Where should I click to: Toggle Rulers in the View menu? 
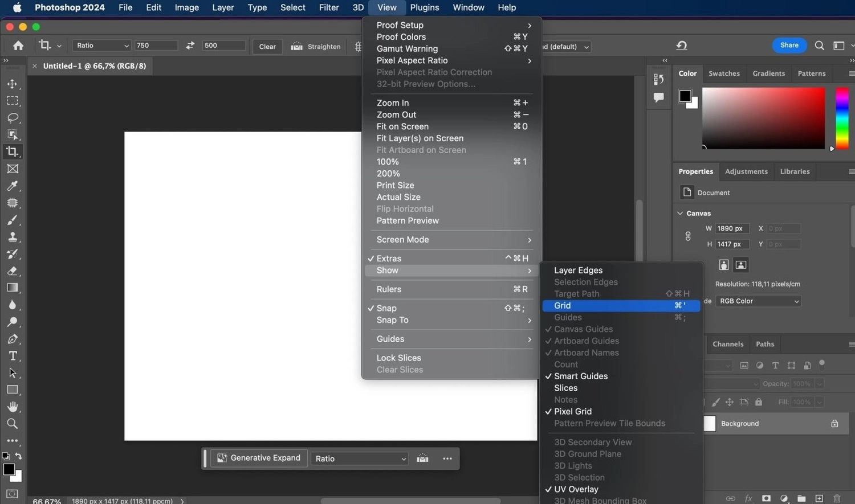click(451, 289)
